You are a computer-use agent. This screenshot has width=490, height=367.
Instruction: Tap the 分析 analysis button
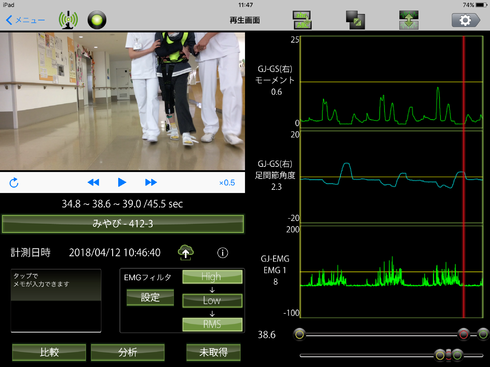[128, 352]
